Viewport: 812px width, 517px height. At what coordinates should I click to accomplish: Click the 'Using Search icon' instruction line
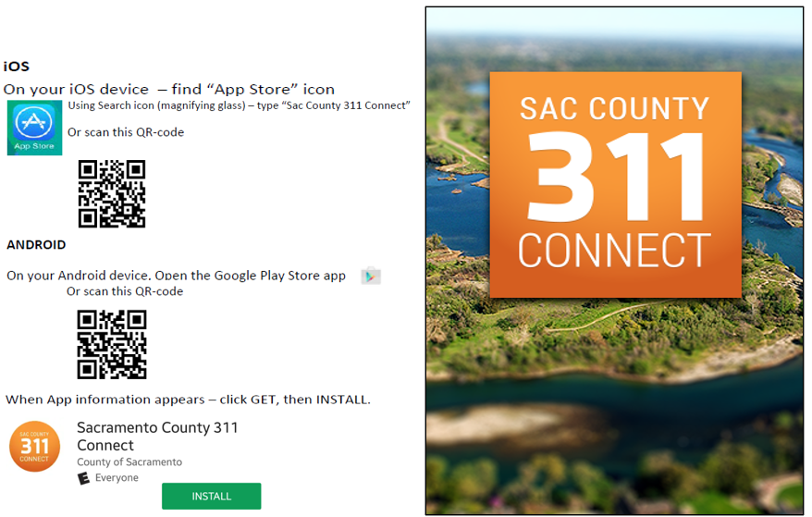pos(240,105)
